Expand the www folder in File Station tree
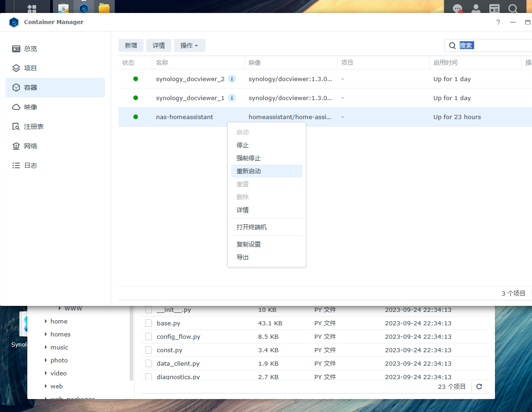Image resolution: width=532 pixels, height=412 pixels. (59, 308)
